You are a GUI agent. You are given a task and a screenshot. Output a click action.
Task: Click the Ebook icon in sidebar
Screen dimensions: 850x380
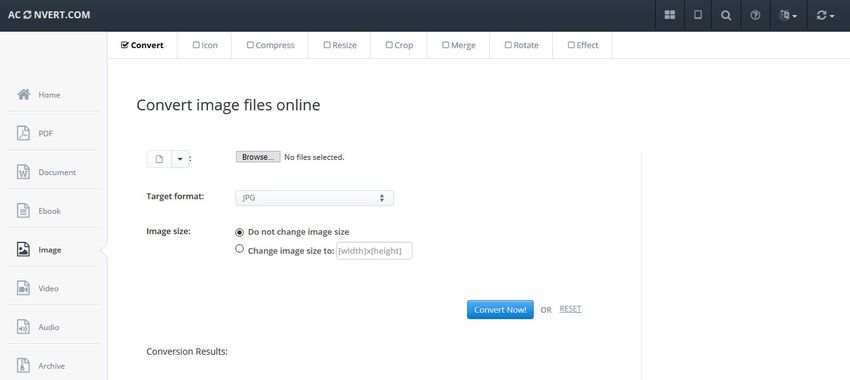click(x=23, y=211)
